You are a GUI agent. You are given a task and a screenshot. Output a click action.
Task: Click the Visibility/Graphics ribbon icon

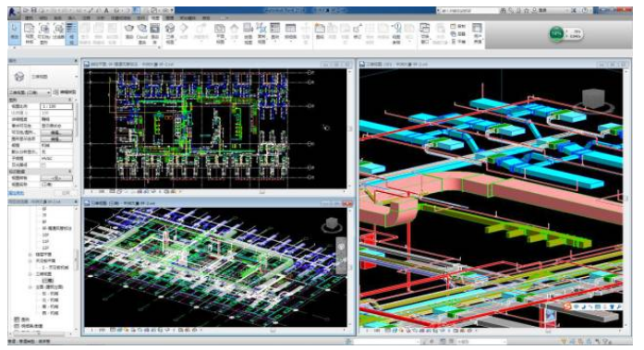coord(44,33)
